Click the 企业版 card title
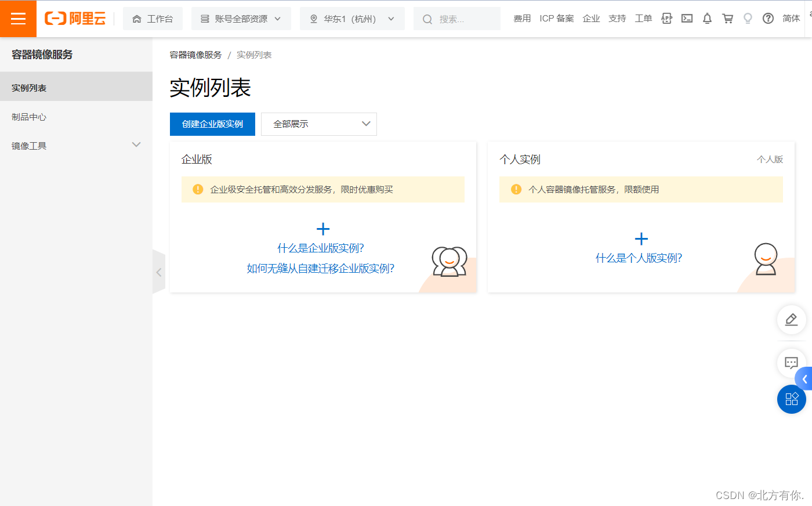This screenshot has height=506, width=812. pos(197,160)
